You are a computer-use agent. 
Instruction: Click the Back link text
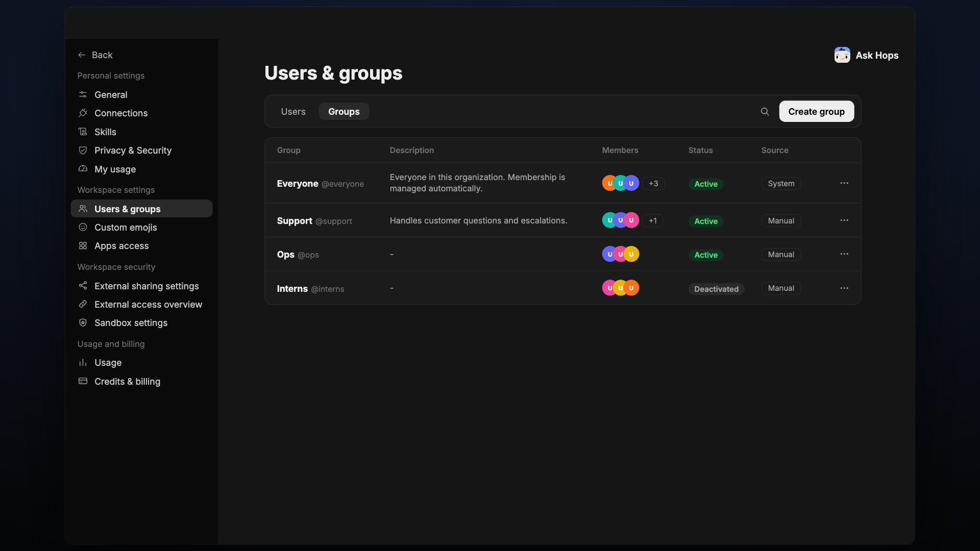[x=102, y=55]
